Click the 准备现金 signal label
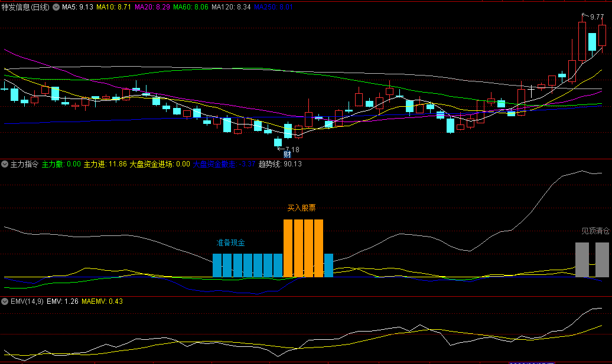Image resolution: width=612 pixels, height=364 pixels. (230, 243)
